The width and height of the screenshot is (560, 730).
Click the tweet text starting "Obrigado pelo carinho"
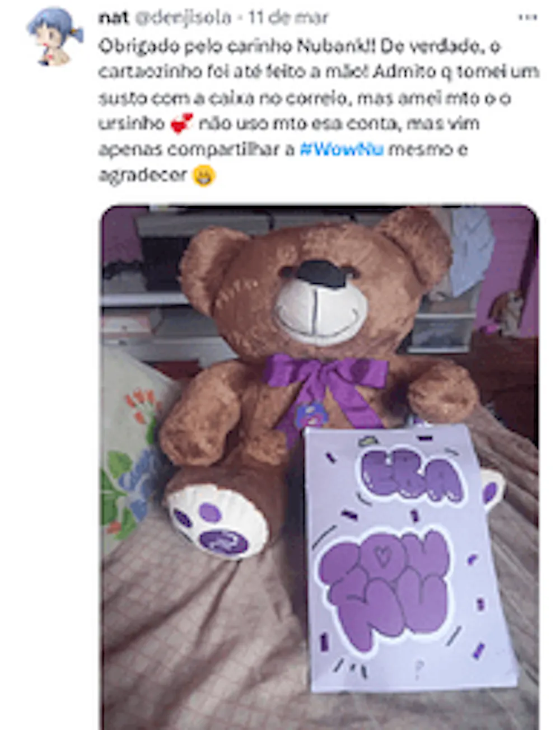[x=319, y=110]
